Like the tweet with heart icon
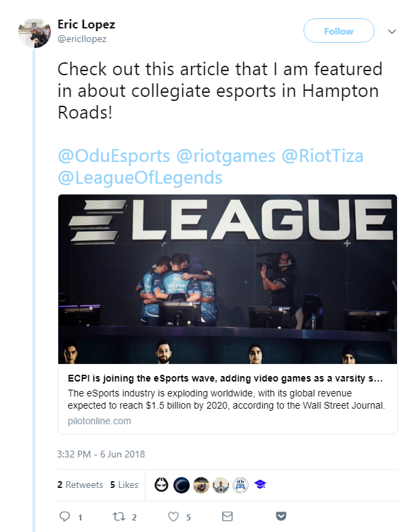This screenshot has height=532, width=418. pos(173,516)
